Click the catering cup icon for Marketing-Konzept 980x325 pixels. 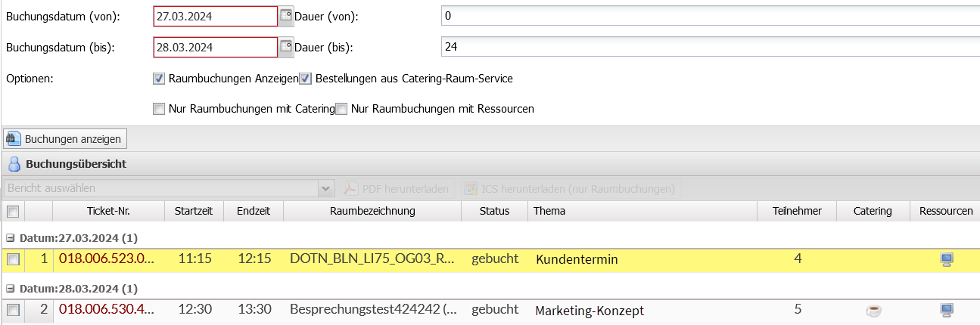click(873, 310)
